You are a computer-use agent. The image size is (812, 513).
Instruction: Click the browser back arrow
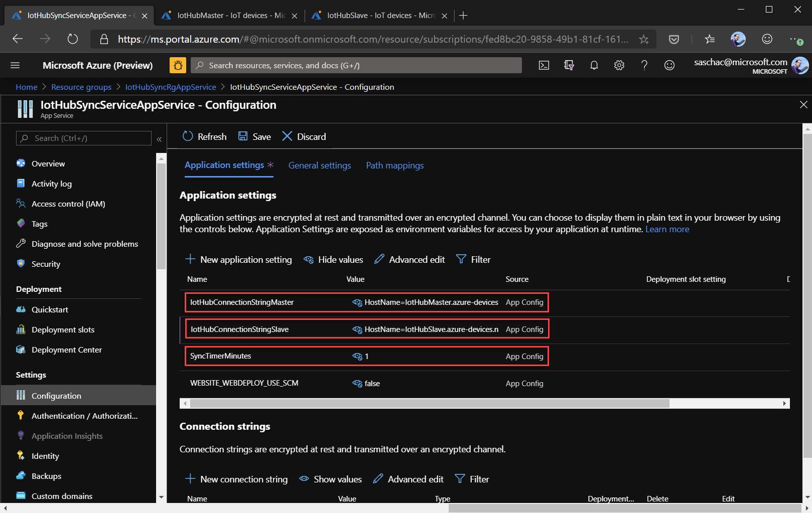coord(18,39)
